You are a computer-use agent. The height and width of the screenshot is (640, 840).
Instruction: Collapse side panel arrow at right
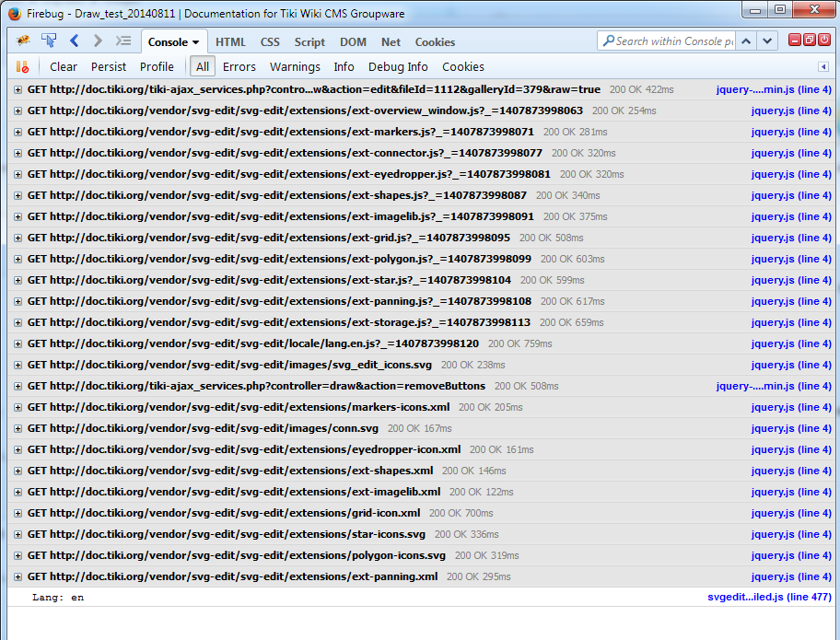click(823, 67)
